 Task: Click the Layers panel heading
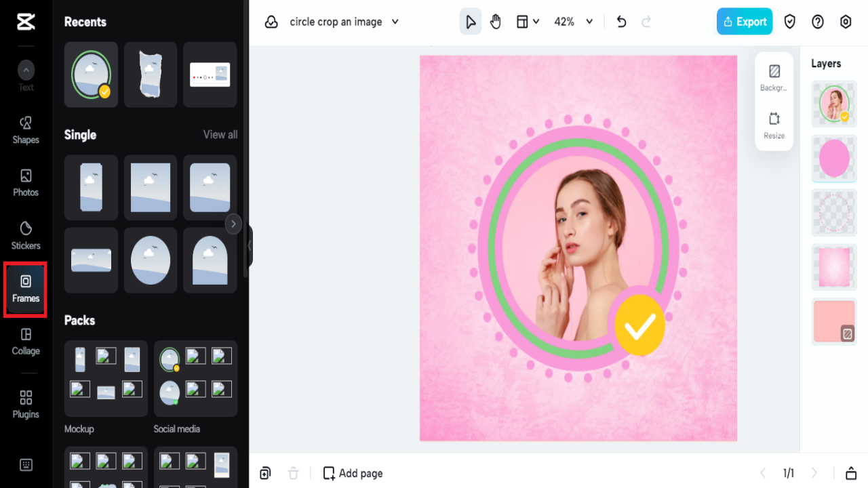click(826, 64)
